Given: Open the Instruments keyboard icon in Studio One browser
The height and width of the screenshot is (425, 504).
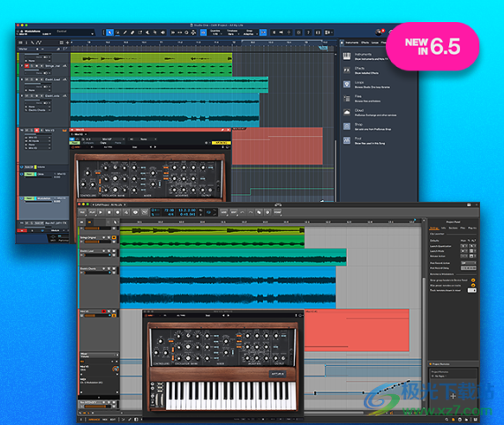Looking at the screenshot, I should [x=347, y=56].
